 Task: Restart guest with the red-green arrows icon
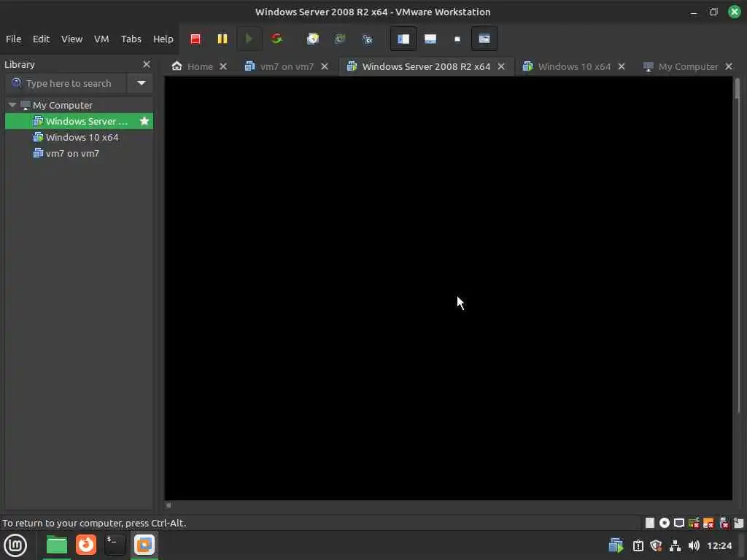click(276, 39)
